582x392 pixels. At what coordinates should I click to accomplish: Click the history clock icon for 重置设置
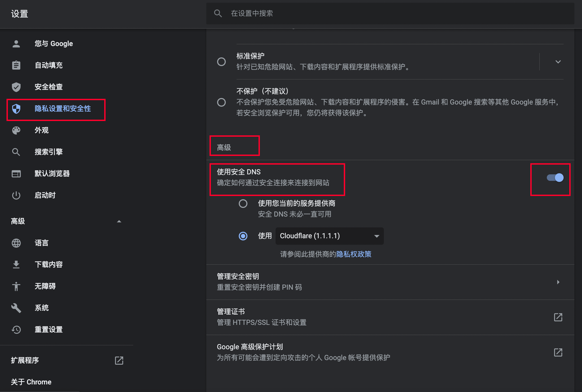(16, 329)
